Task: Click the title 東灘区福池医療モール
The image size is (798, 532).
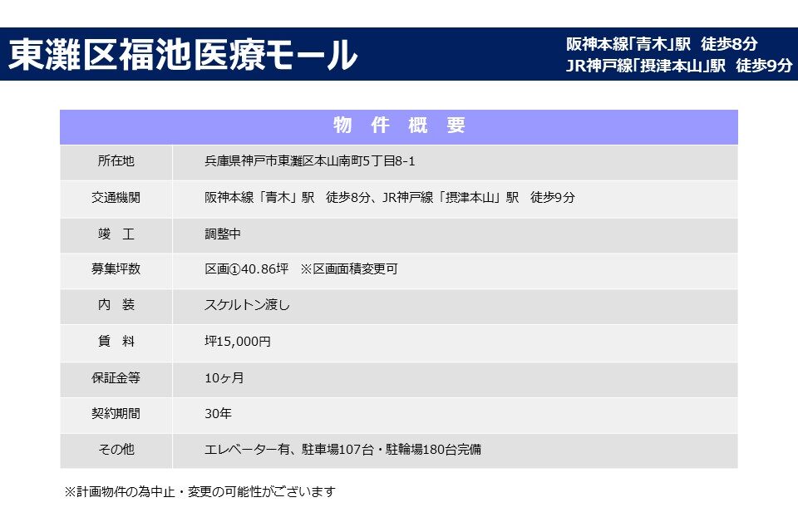Action: pos(183,55)
